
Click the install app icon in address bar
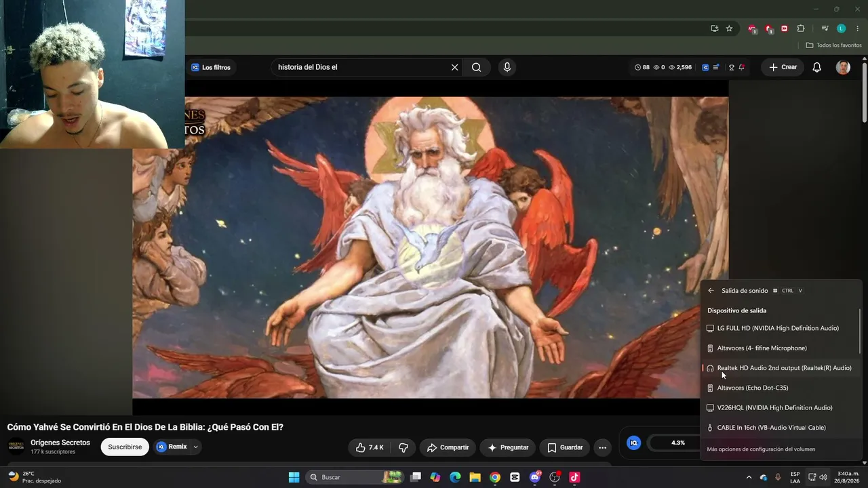[x=714, y=28]
